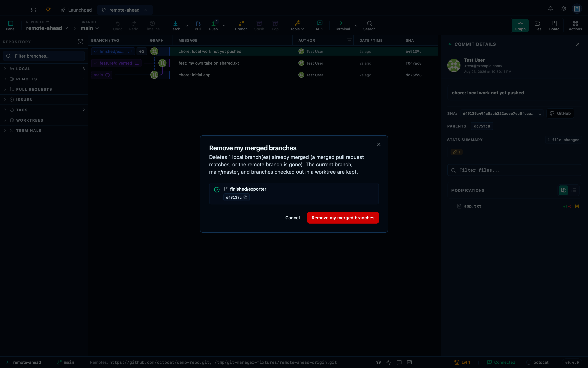Open the feedback chat icon in status bar
Image resolution: width=588 pixels, height=368 pixels.
tap(399, 362)
